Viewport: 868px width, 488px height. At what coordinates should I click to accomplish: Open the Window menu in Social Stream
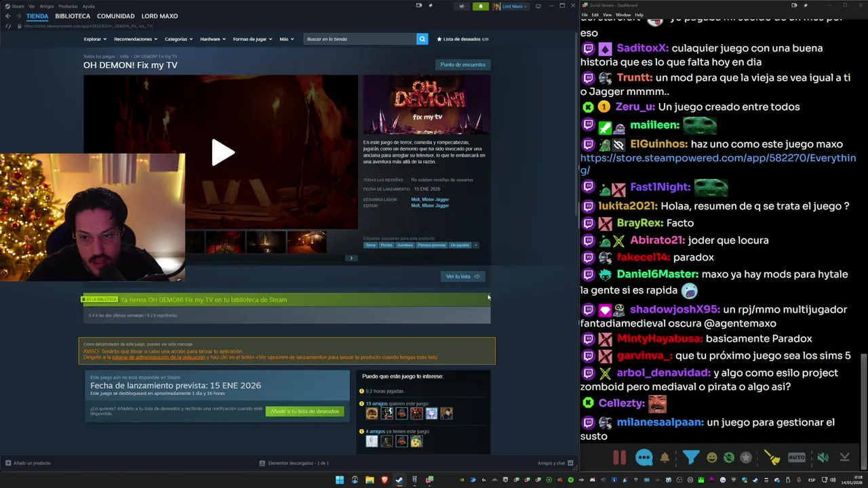coord(623,14)
